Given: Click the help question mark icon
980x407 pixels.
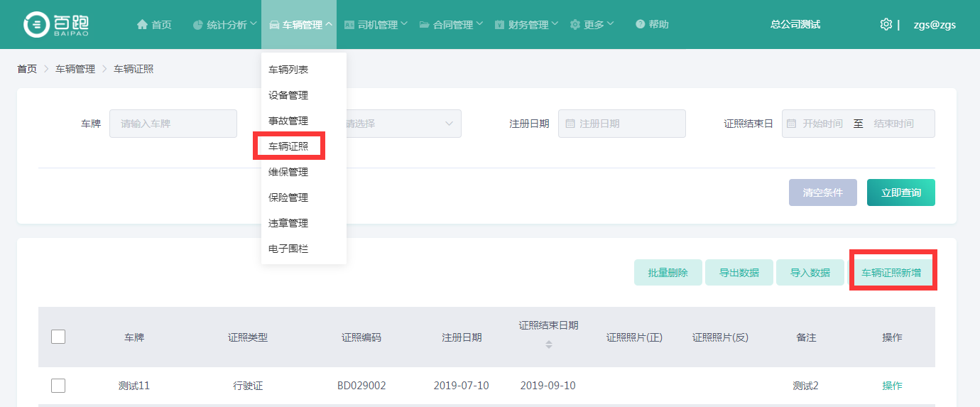Looking at the screenshot, I should click(x=641, y=25).
